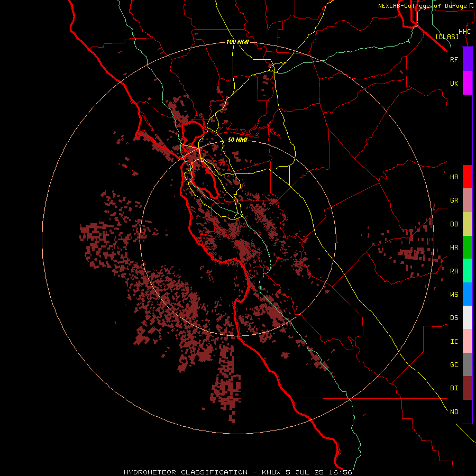Image resolution: width=476 pixels, height=476 pixels.
Task: Click the ND legend label
Action: [454, 412]
